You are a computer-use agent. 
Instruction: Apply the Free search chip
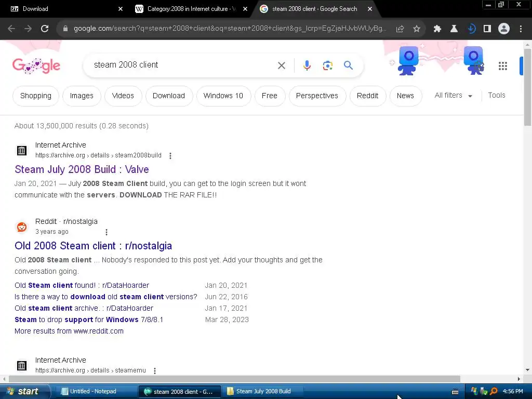point(270,96)
